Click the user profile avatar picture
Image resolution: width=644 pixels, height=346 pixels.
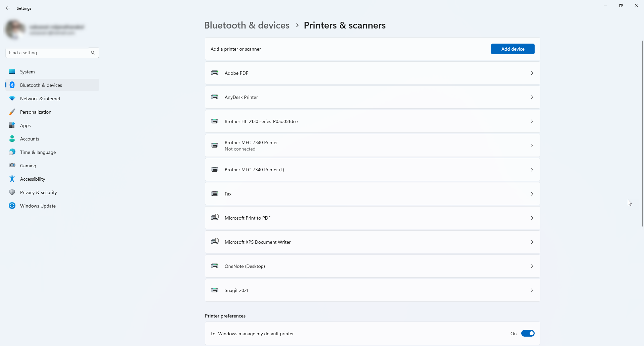click(x=15, y=30)
